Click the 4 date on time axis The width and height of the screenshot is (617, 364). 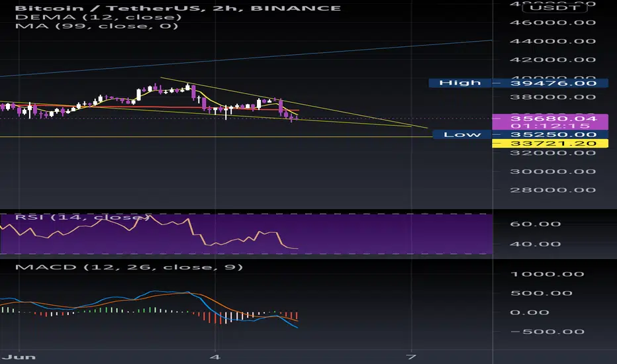click(x=215, y=357)
